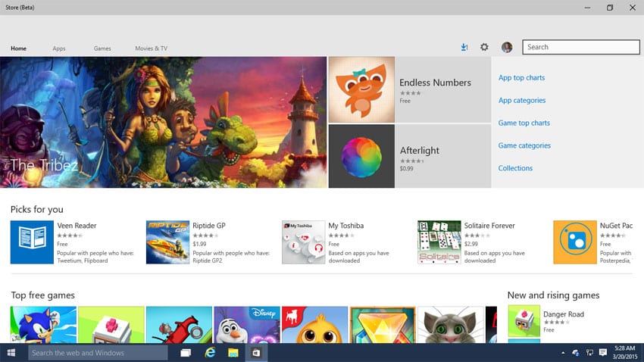Click the Windows Start button
Image resolution: width=644 pixels, height=362 pixels.
13,353
